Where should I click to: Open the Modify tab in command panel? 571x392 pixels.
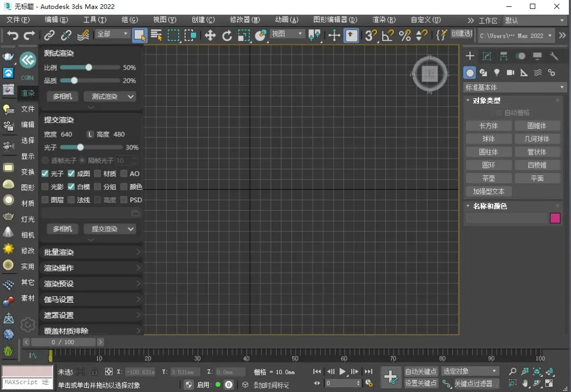pyautogui.click(x=487, y=56)
